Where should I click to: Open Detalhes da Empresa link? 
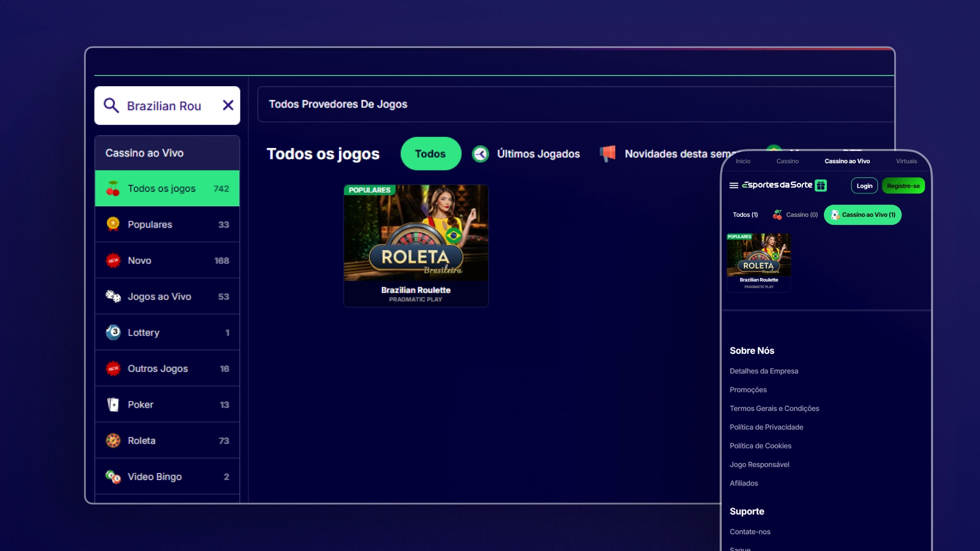pyautogui.click(x=764, y=371)
